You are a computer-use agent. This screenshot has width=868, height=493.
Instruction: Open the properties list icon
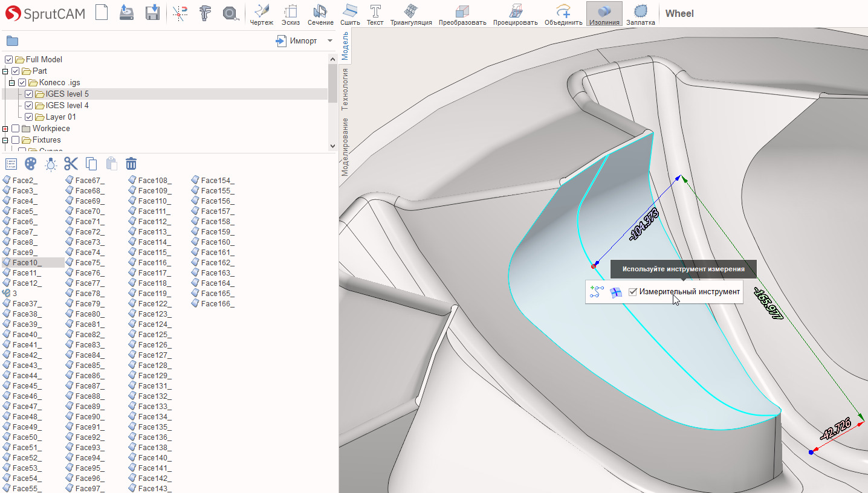[11, 164]
